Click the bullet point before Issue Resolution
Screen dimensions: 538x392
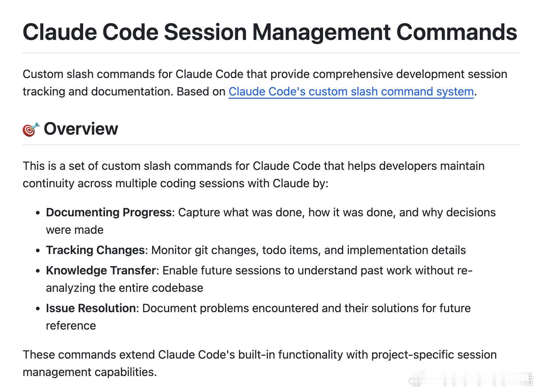tap(38, 309)
